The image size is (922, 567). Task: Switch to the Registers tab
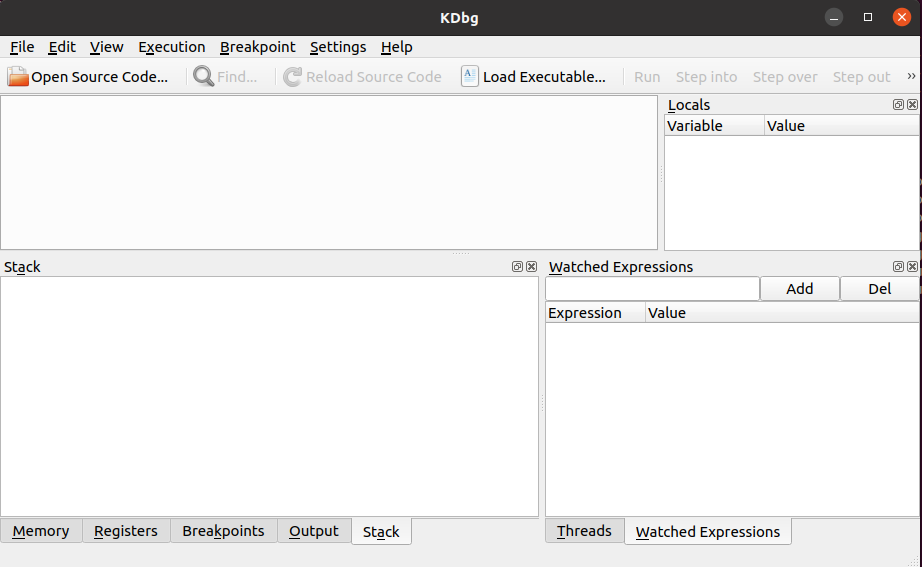tap(126, 531)
